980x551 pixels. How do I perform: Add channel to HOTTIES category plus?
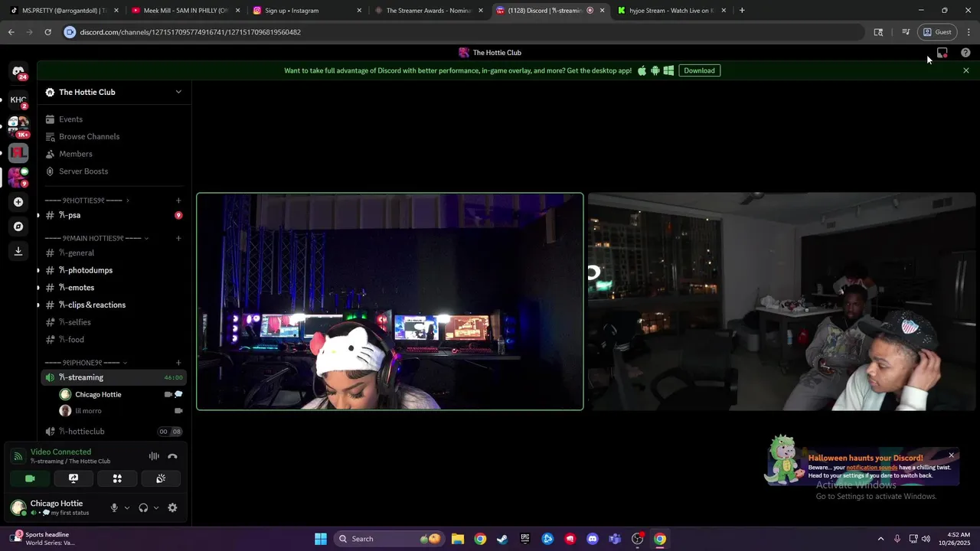(x=178, y=201)
